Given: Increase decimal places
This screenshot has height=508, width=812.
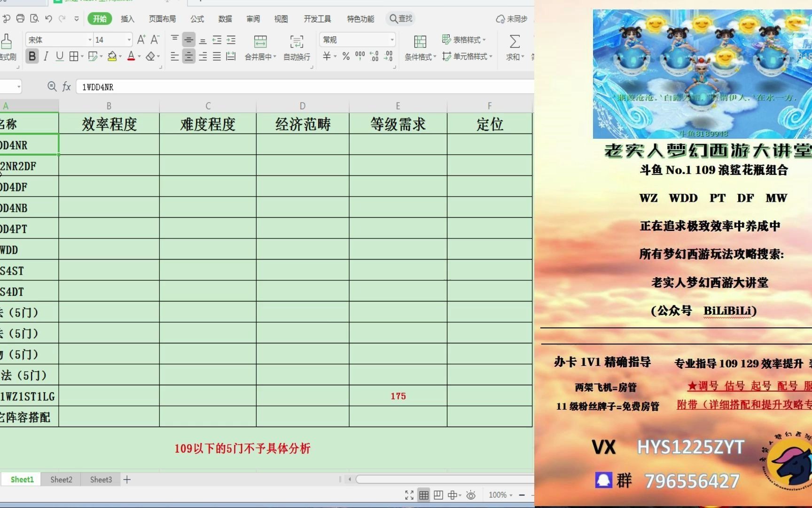Looking at the screenshot, I should pyautogui.click(x=375, y=56).
